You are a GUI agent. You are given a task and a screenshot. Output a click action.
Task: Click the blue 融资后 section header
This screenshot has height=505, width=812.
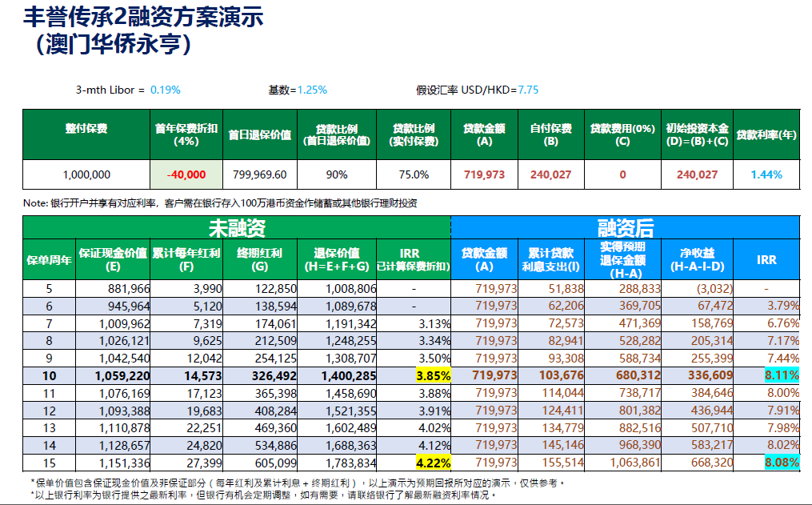tap(625, 228)
